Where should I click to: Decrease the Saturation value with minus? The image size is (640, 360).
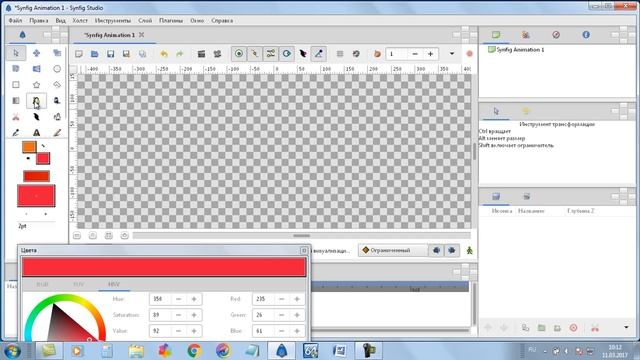[178, 315]
